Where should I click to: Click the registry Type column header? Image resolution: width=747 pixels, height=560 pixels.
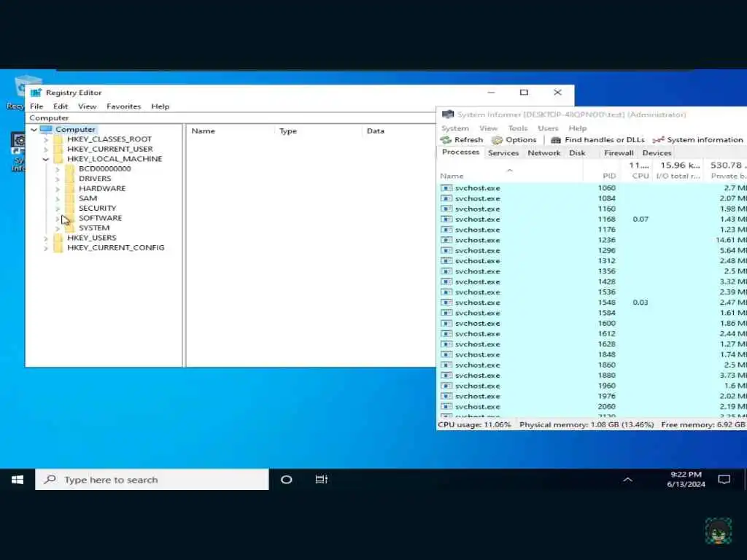[x=319, y=131]
